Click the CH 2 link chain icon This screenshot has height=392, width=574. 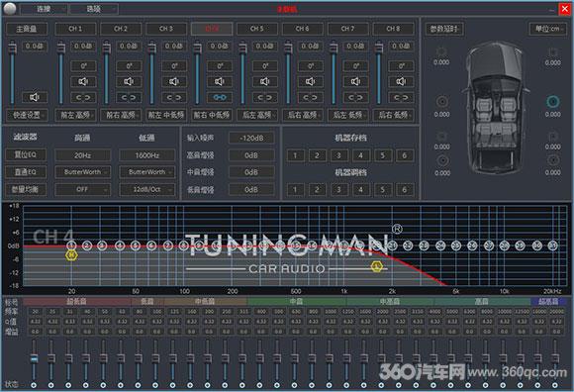click(x=129, y=97)
